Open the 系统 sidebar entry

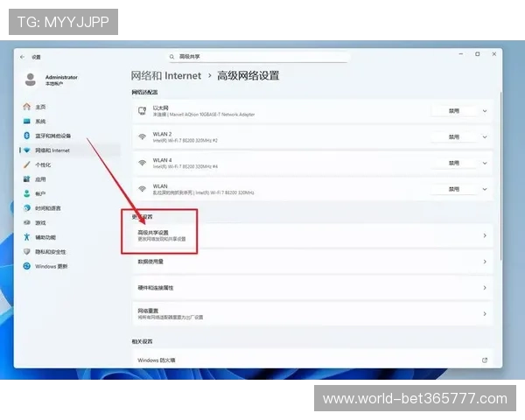pyautogui.click(x=70, y=122)
